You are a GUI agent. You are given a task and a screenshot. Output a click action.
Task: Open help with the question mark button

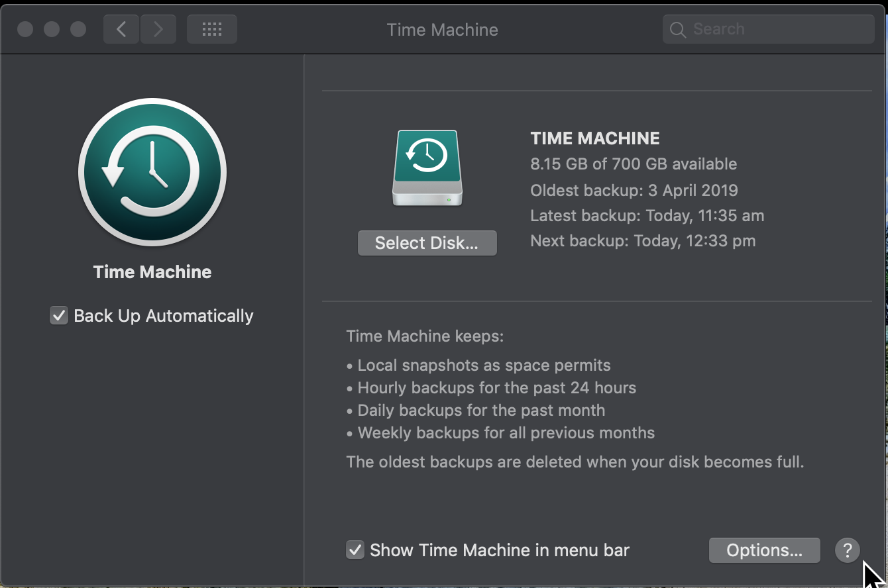coord(847,550)
